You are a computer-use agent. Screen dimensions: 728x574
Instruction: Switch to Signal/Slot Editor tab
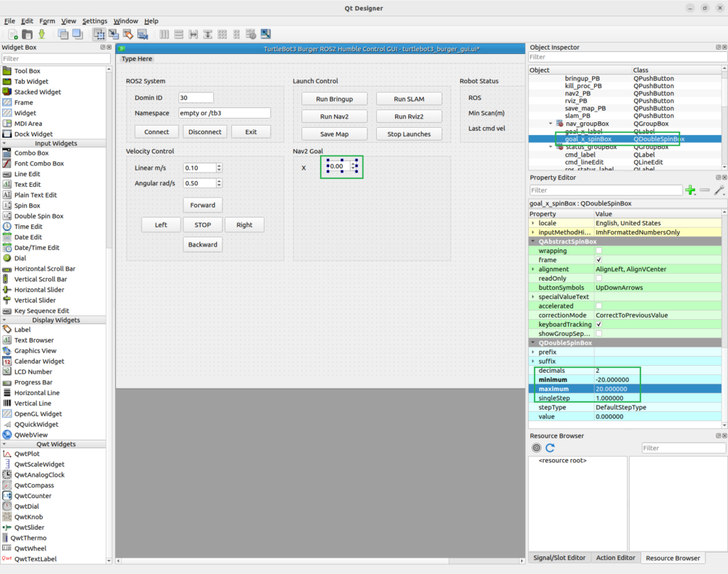pos(559,558)
